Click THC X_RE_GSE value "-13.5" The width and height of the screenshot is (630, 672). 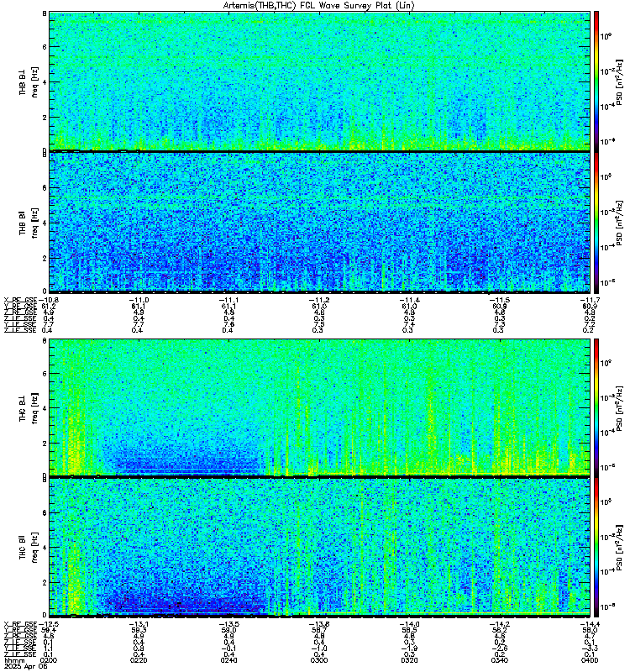[228, 624]
